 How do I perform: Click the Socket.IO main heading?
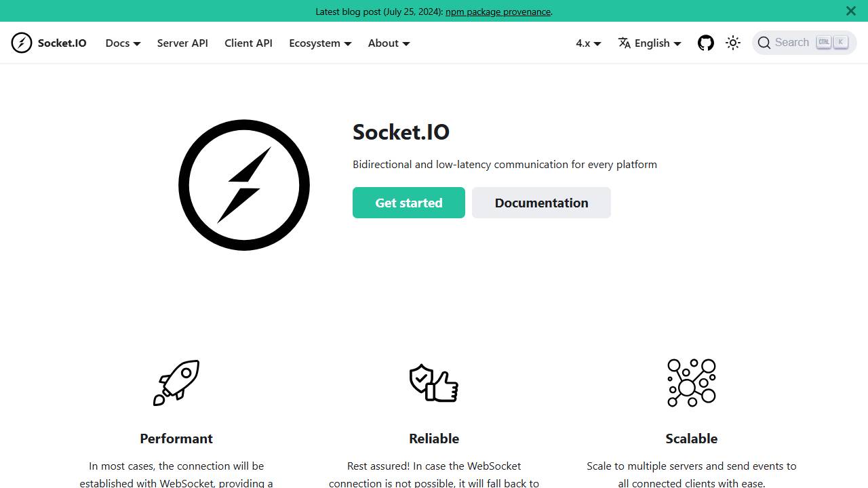click(401, 131)
